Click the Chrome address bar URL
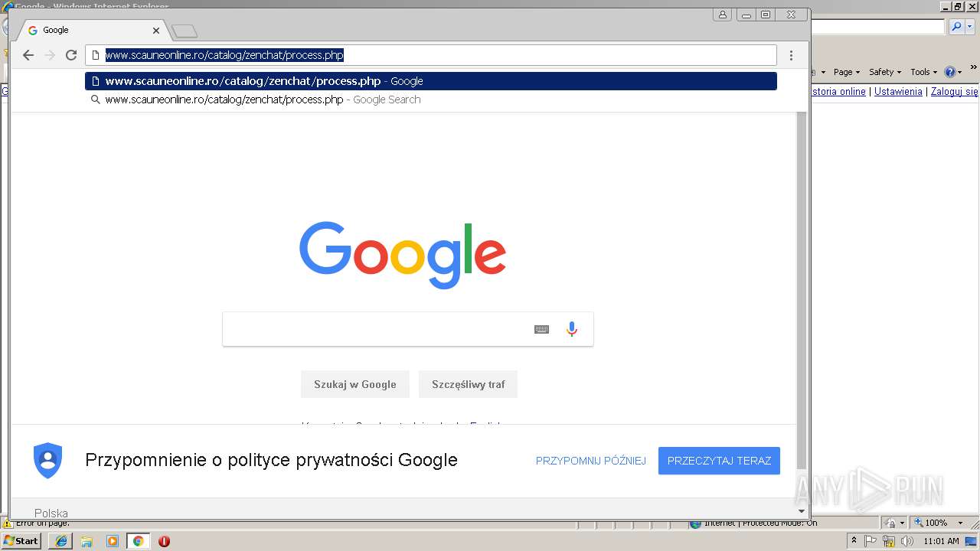Viewport: 980px width, 551px height. [224, 55]
